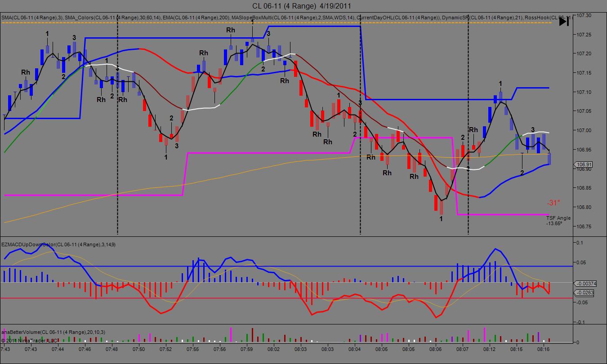Click the 08:15 time axis label
The width and height of the screenshot is (607, 364).
tap(517, 349)
